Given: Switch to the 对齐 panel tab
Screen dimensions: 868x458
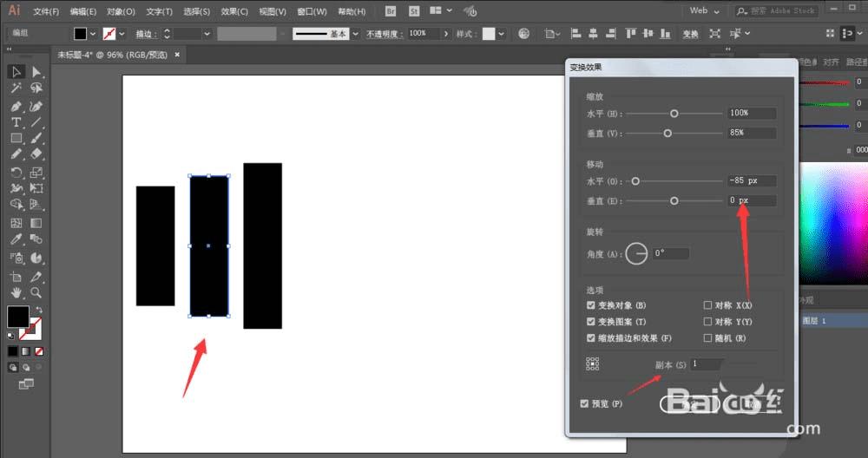Looking at the screenshot, I should [x=831, y=62].
